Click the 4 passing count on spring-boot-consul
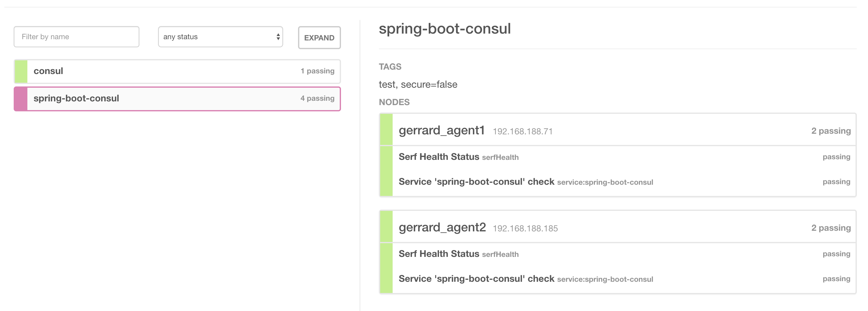Viewport: 868px width, 311px height. (x=317, y=98)
